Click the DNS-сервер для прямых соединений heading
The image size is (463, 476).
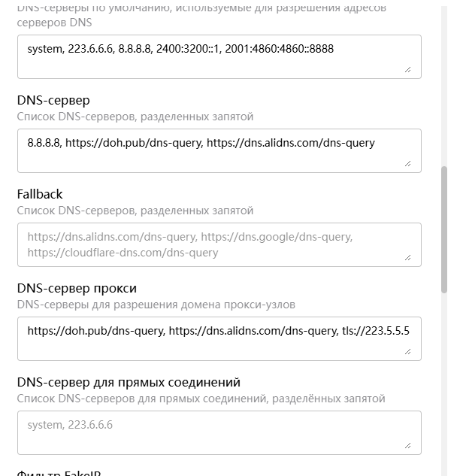pos(129,382)
